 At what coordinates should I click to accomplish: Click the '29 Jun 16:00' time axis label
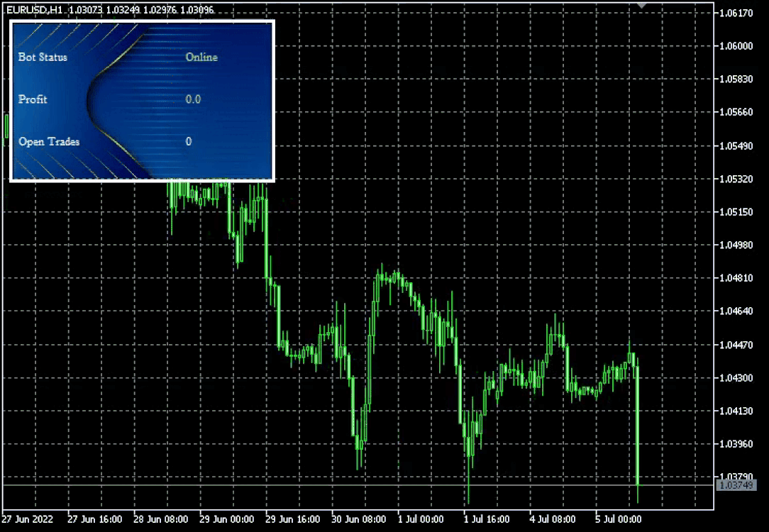[293, 519]
